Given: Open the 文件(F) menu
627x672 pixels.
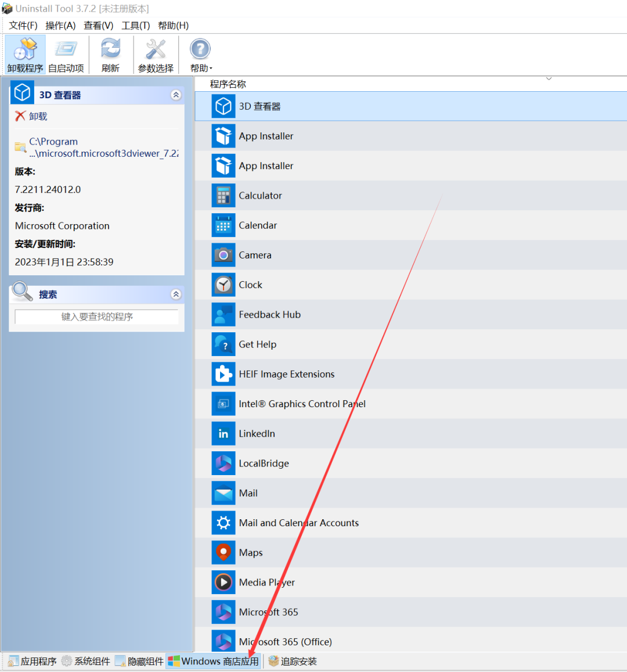Looking at the screenshot, I should click(23, 26).
